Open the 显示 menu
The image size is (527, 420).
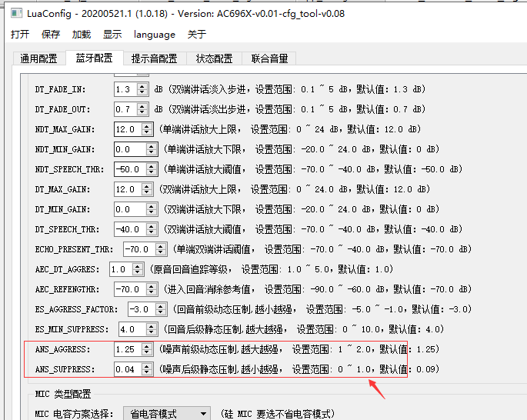pyautogui.click(x=112, y=35)
